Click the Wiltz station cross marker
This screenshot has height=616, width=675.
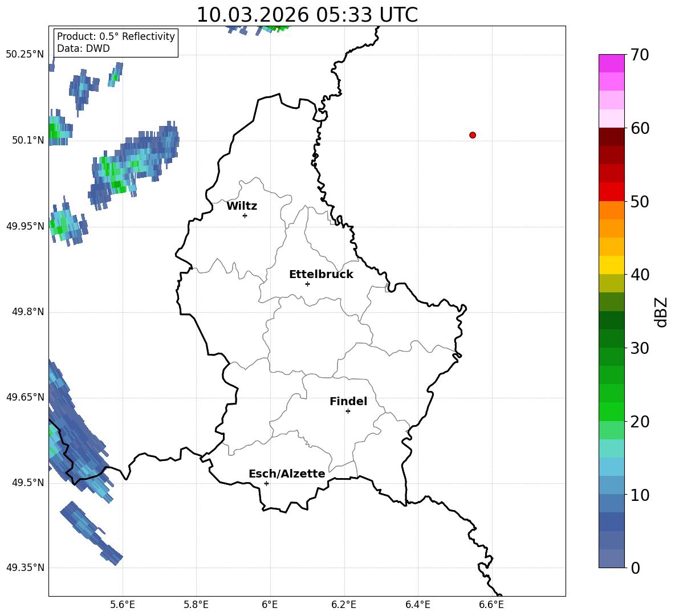pyautogui.click(x=245, y=215)
